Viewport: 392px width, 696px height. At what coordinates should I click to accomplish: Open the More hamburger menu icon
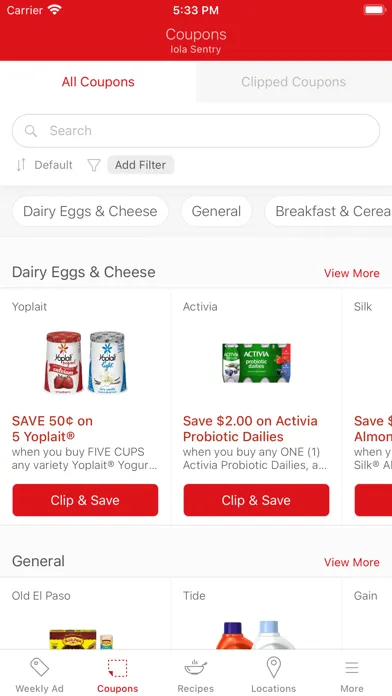[352, 668]
